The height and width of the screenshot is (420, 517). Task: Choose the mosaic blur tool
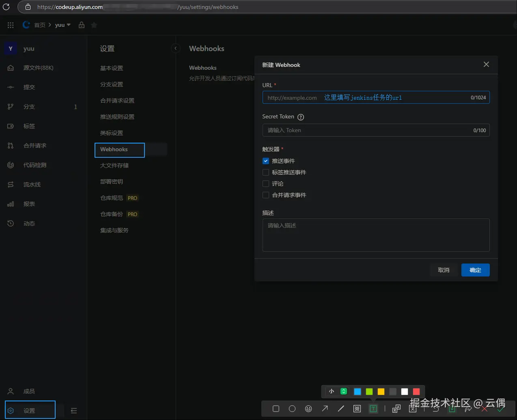click(x=357, y=409)
